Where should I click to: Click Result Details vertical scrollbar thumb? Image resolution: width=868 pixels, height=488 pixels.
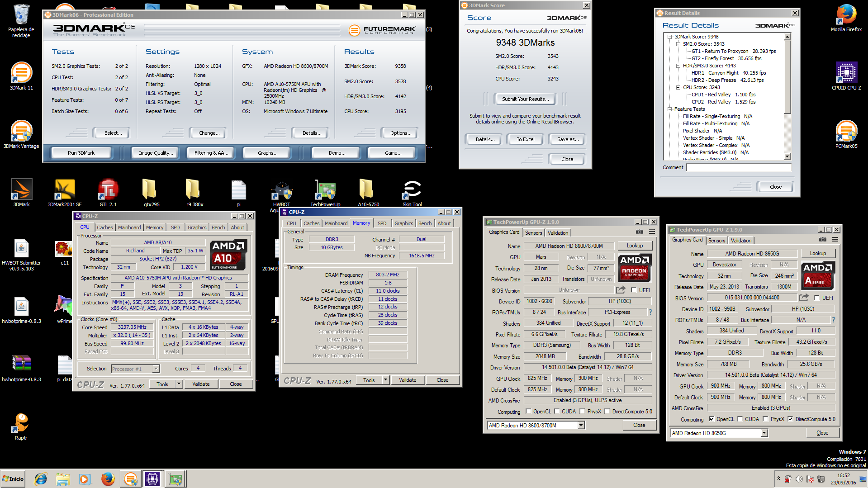pos(787,77)
